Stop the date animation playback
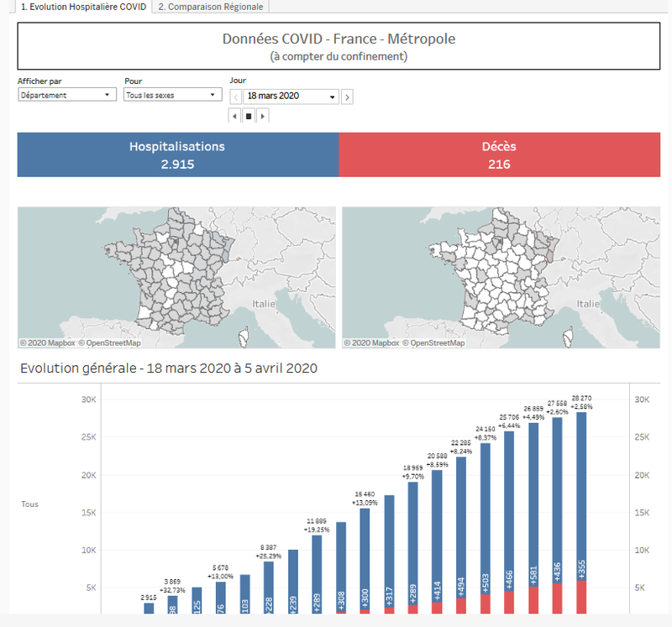 [x=249, y=116]
